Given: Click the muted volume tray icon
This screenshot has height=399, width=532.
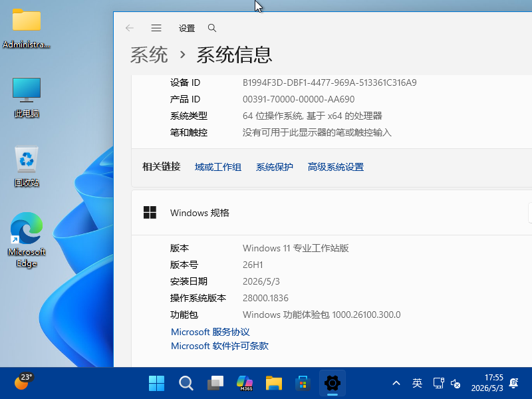Looking at the screenshot, I should [x=456, y=384].
